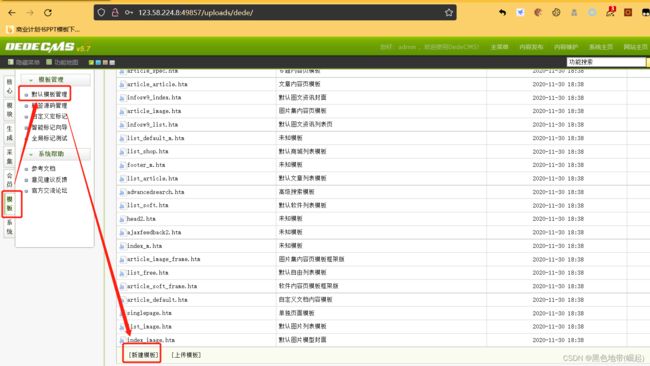Image resolution: width=650 pixels, height=366 pixels.
Task: Select the ajaxfeedback2.htm file name
Action: click(x=154, y=233)
